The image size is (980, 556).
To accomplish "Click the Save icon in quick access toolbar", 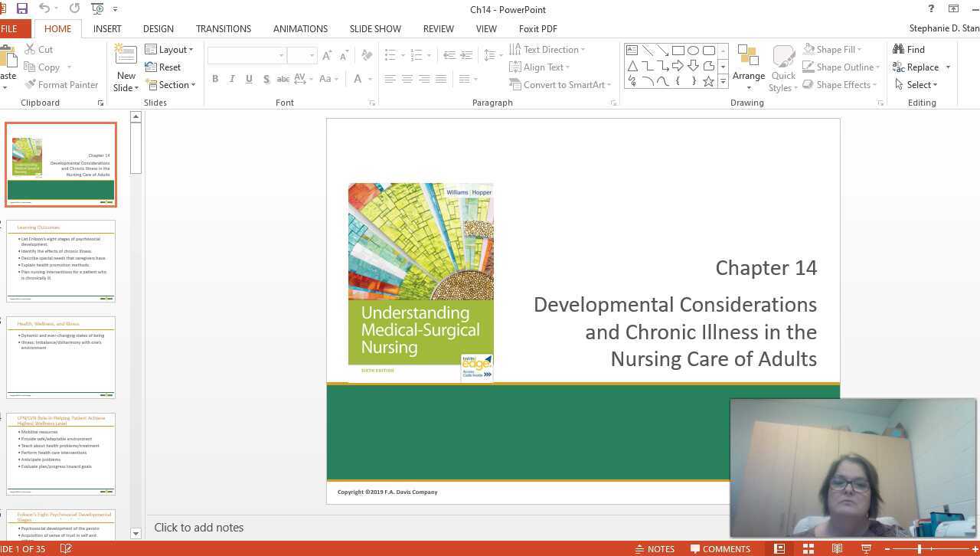I will pyautogui.click(x=21, y=9).
